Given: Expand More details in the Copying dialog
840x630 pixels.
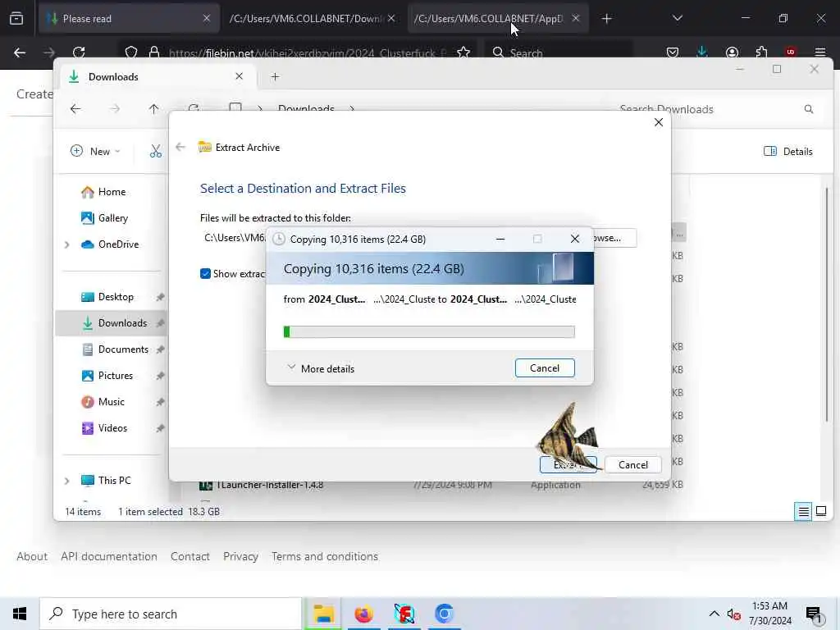Looking at the screenshot, I should tap(321, 368).
